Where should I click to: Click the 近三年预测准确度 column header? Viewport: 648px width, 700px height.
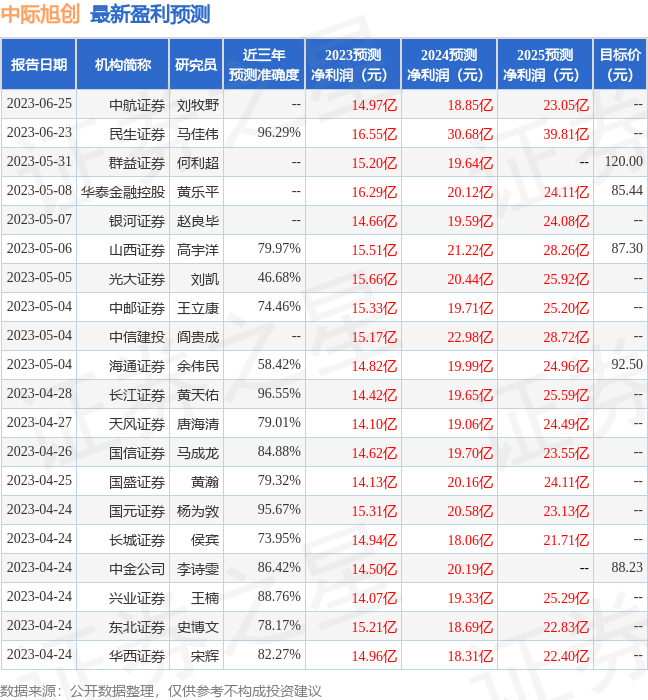point(264,64)
